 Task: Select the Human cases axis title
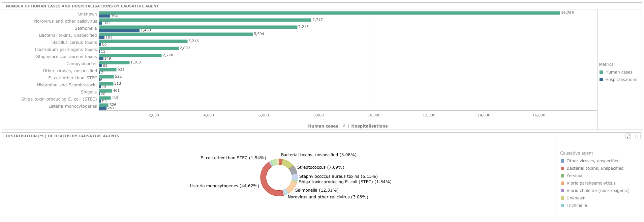(x=323, y=126)
